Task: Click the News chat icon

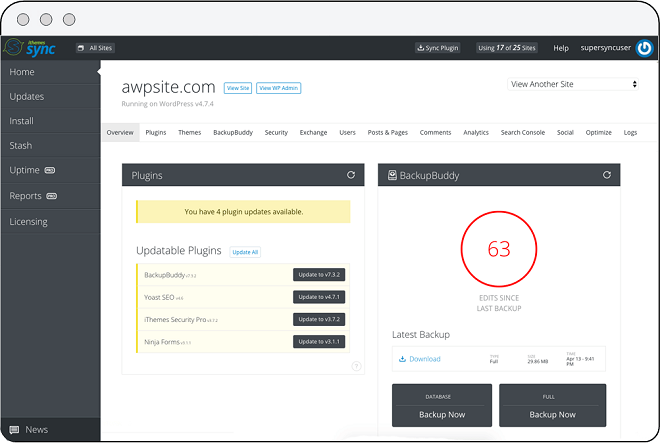Action: pyautogui.click(x=14, y=430)
